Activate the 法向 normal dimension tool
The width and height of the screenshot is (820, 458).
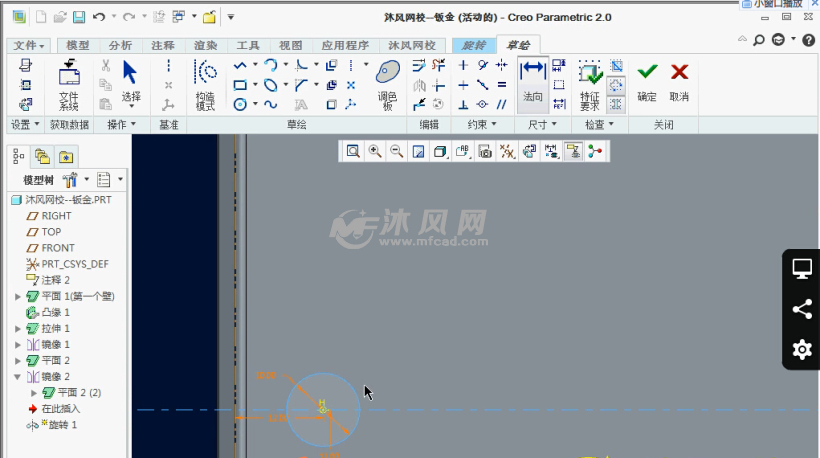[x=532, y=84]
